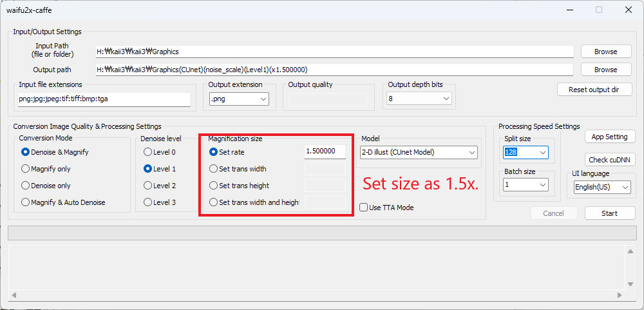This screenshot has height=310, width=644.
Task: Click the Input Path text field
Action: [334, 52]
